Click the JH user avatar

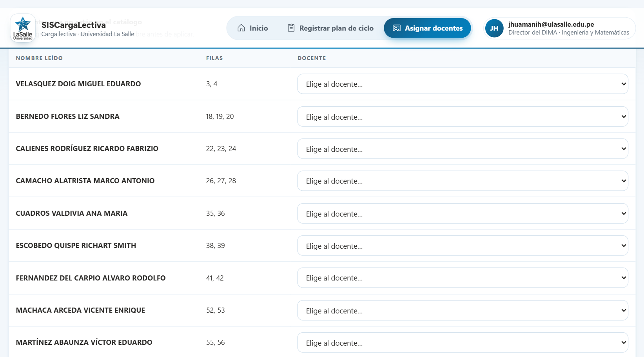tap(494, 28)
